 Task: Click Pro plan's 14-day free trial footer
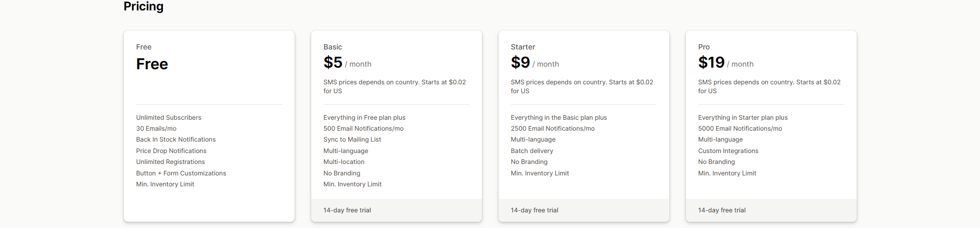pos(722,210)
